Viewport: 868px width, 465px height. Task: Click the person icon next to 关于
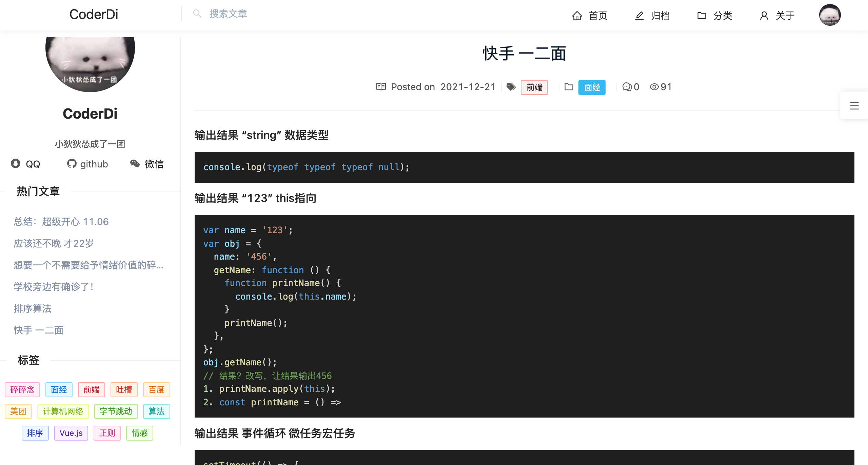[x=764, y=16]
